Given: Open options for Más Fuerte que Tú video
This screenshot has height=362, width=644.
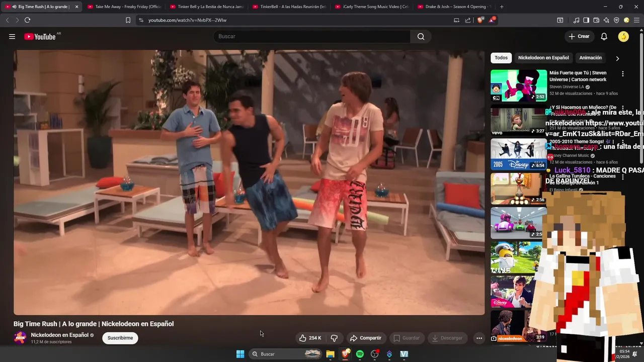Looking at the screenshot, I should pos(623,74).
